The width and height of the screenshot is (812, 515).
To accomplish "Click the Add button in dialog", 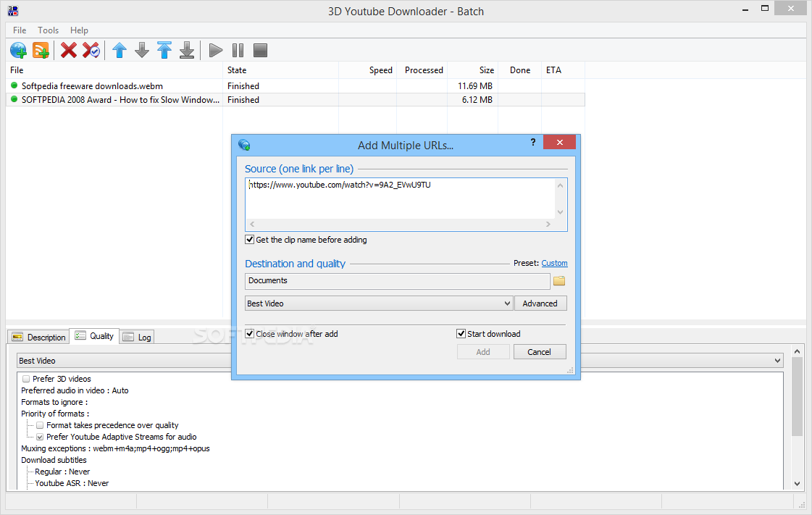I will (x=483, y=352).
